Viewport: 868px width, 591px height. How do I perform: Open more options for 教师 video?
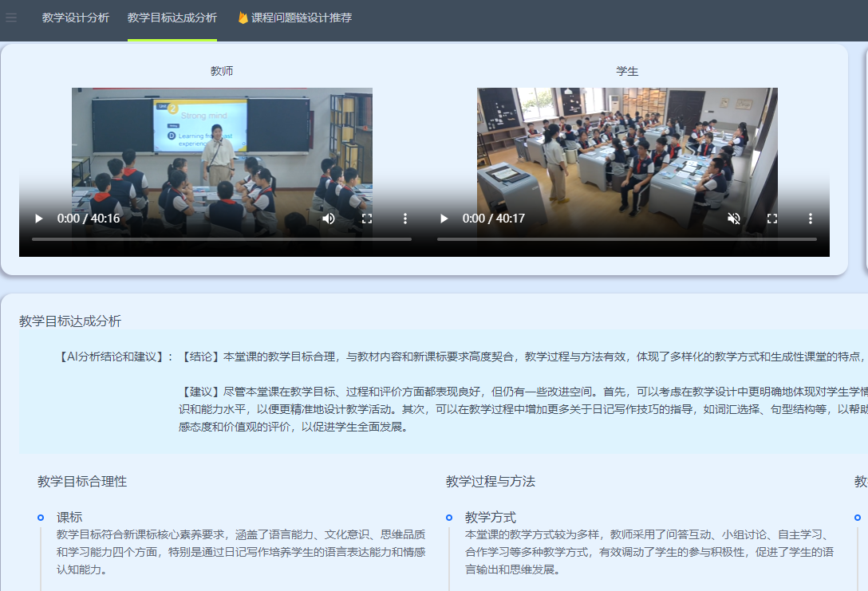(405, 219)
